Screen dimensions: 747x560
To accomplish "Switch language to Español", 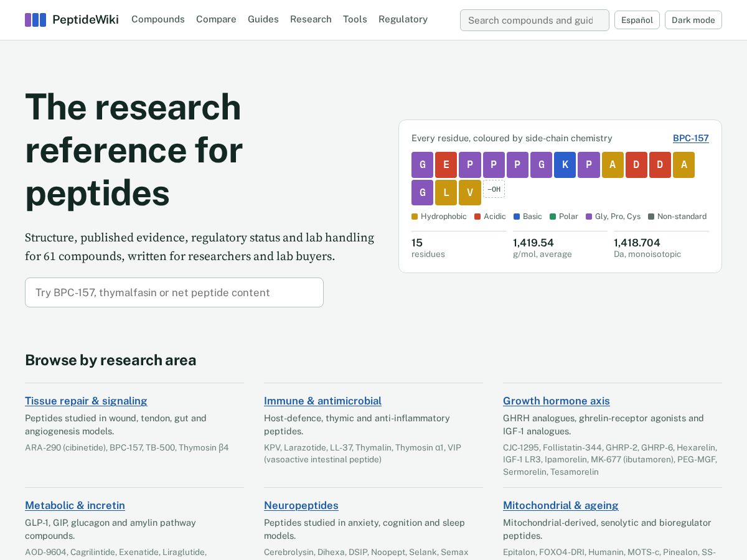I will tap(637, 20).
